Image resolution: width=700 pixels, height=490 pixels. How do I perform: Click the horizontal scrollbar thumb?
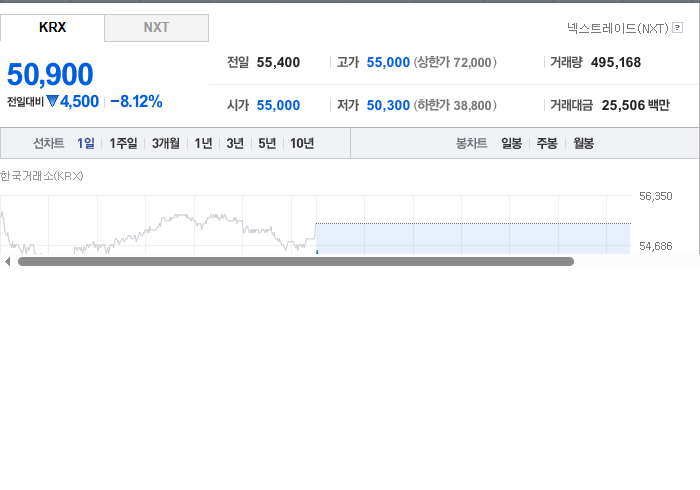(296, 262)
